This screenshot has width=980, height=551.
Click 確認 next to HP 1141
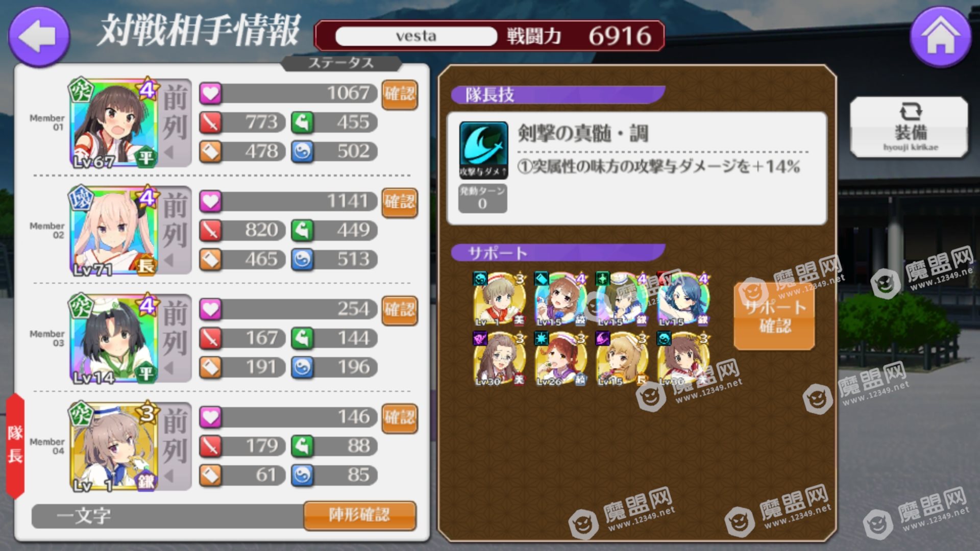(x=400, y=202)
